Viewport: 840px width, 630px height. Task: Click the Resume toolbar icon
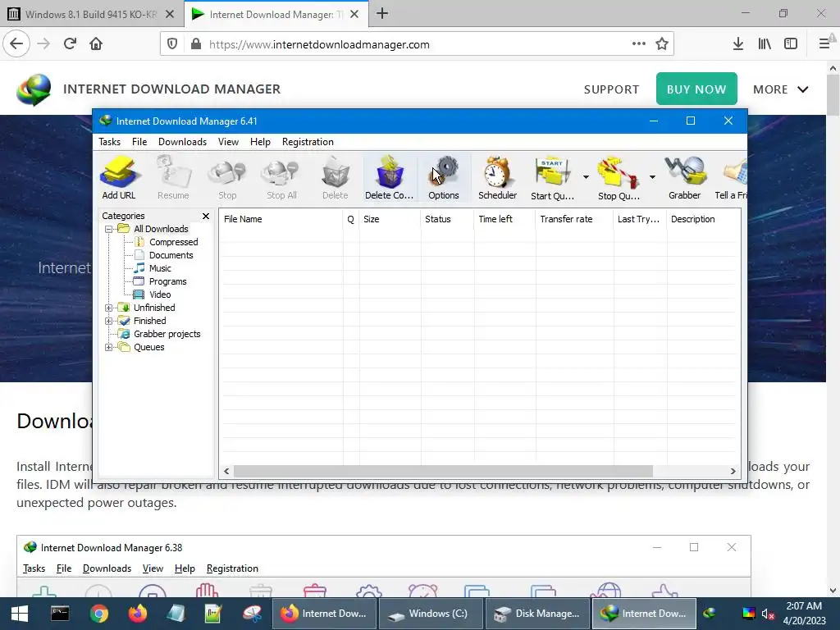click(173, 178)
